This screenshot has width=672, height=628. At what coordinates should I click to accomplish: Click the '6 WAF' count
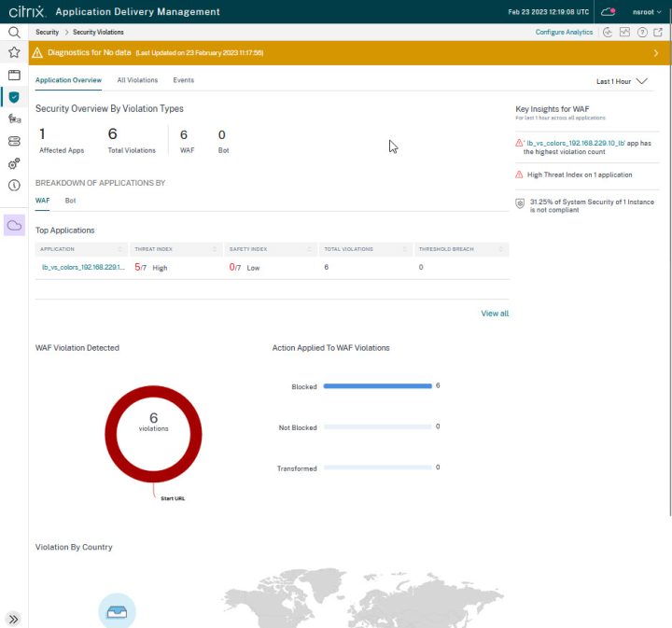click(x=187, y=142)
